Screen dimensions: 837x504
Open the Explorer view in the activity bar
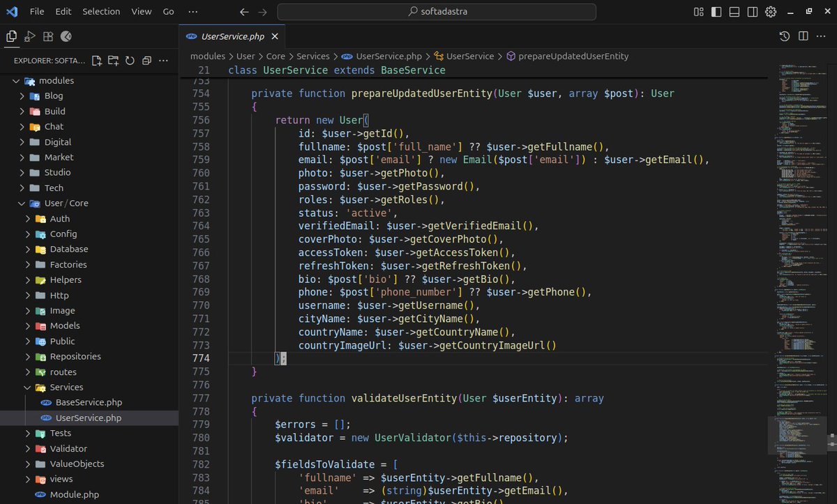(11, 36)
